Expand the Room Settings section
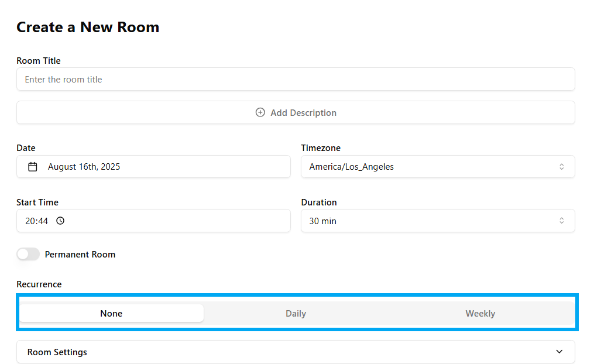Viewport: 594px width, 364px height. 296,352
